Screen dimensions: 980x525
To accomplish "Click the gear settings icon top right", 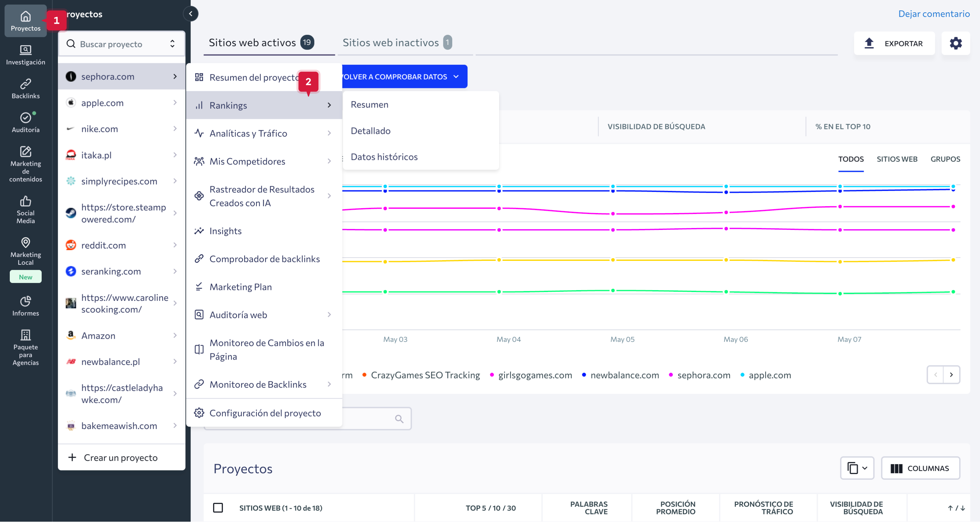I will (955, 43).
